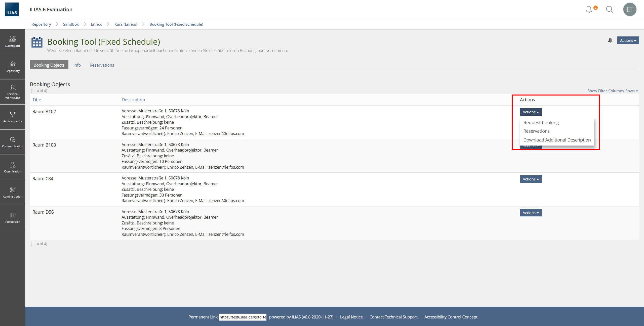
Task: Choose Request booking menu entry
Action: pos(541,123)
